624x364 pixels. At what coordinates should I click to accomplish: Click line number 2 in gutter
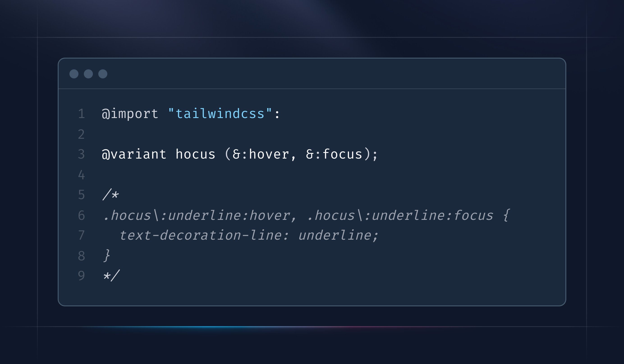pyautogui.click(x=81, y=134)
